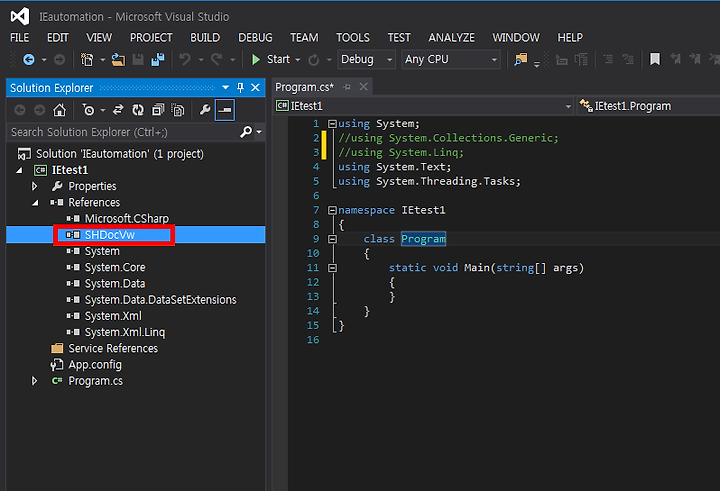Select the SHDocVw reference

tap(110, 235)
